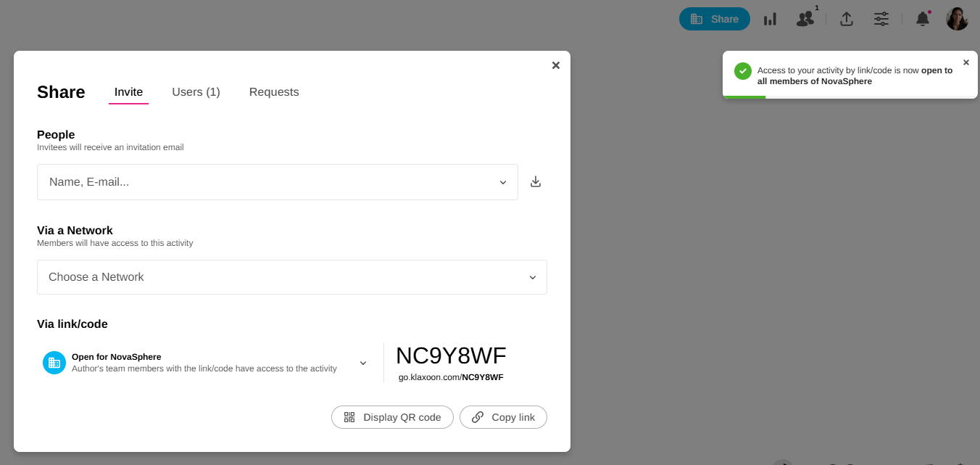Expand the Open for NovaSphere access options

coord(363,363)
